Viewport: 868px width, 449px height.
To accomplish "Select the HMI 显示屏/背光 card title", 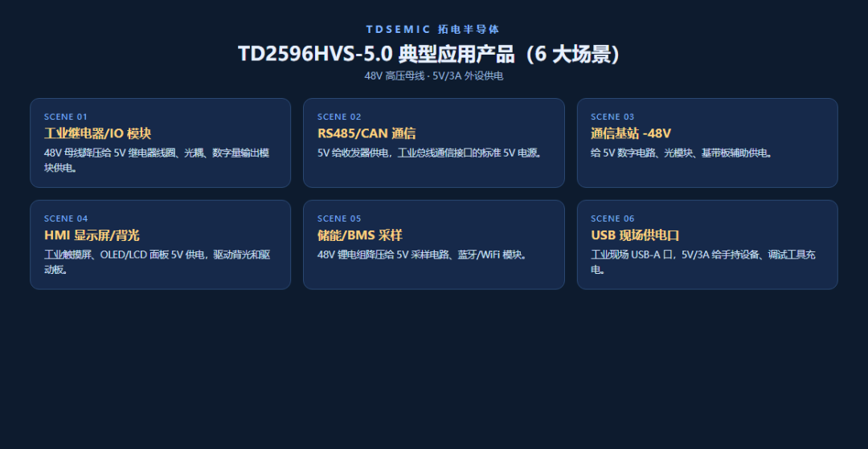I will click(92, 235).
